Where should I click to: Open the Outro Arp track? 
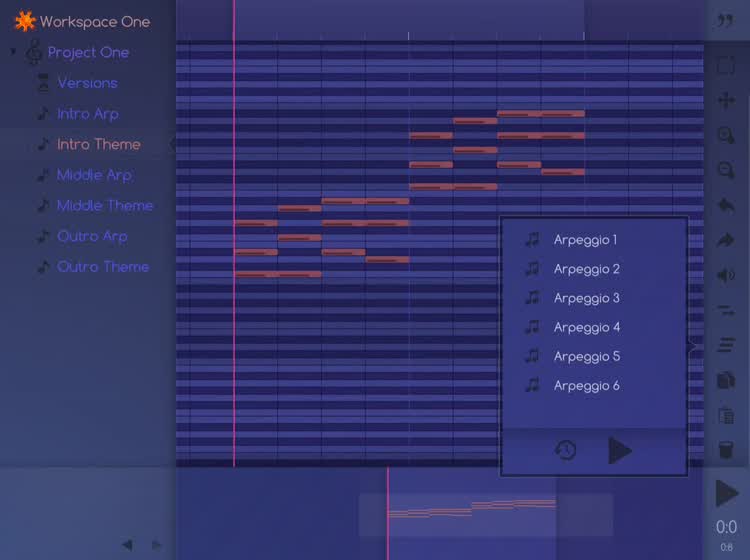[x=92, y=236]
